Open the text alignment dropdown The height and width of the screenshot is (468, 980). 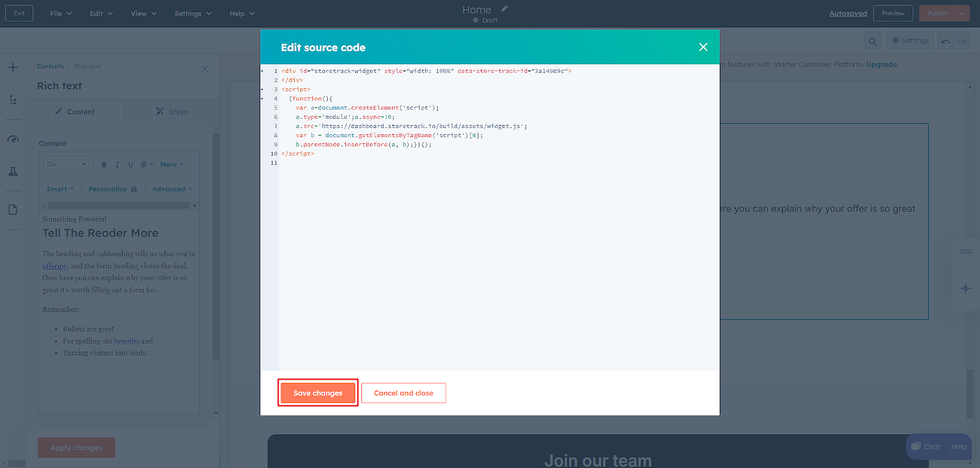(147, 165)
